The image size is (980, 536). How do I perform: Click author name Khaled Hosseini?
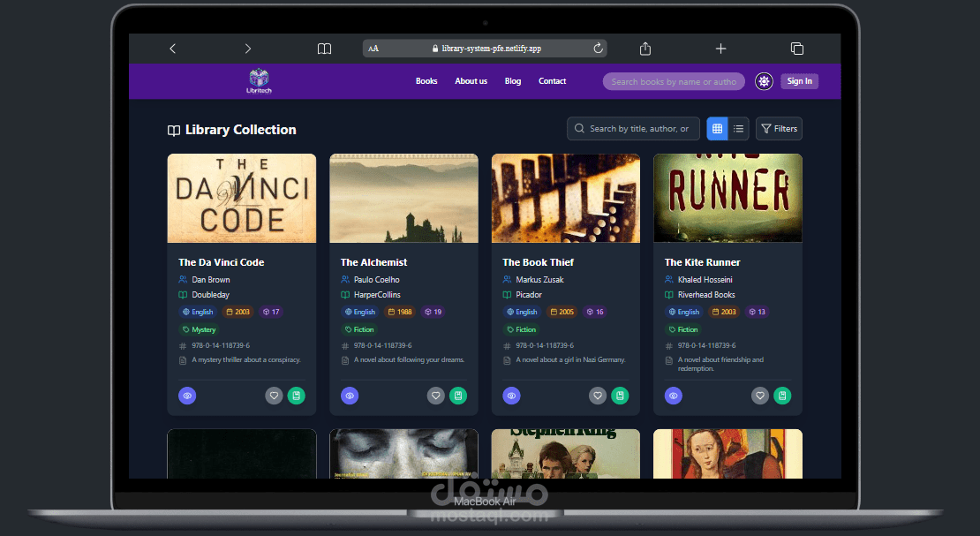click(x=705, y=280)
